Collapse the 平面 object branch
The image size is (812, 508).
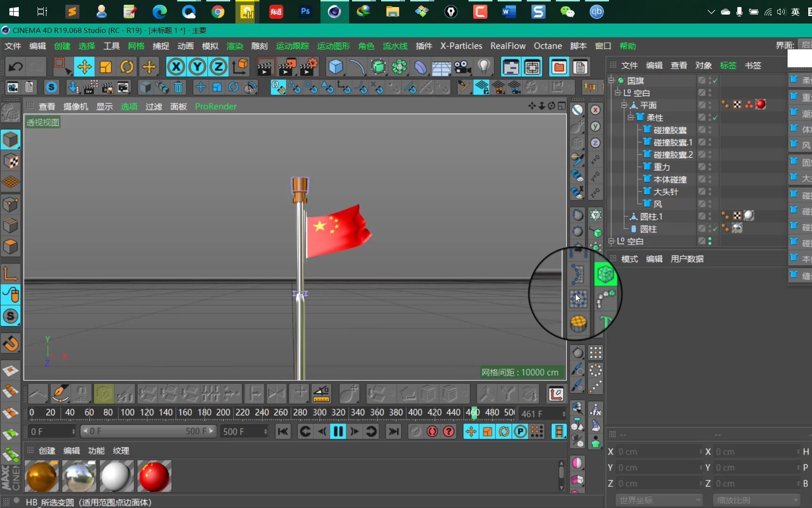coord(624,105)
